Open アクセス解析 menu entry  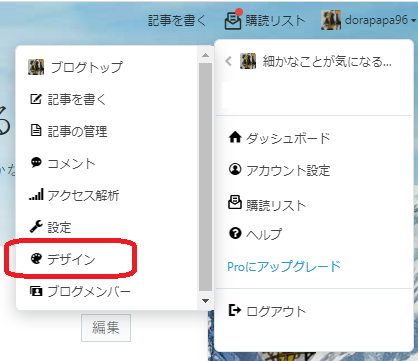pos(83,196)
